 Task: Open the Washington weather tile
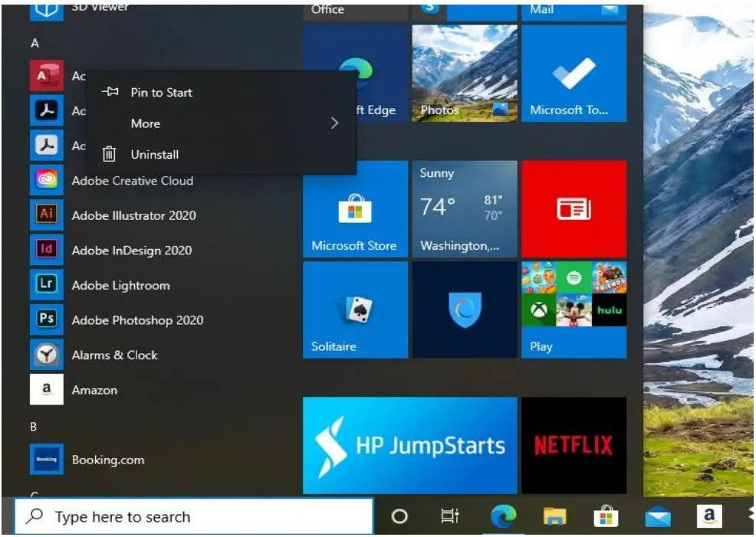tap(465, 208)
